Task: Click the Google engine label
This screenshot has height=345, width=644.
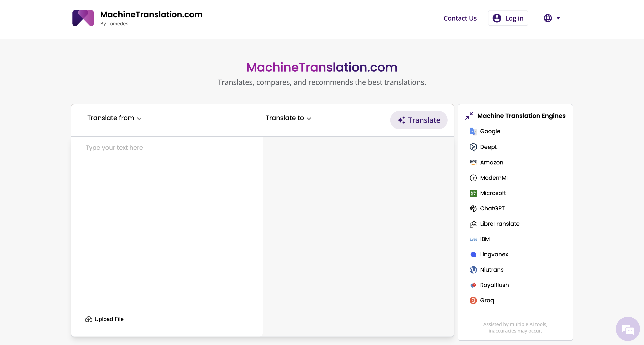Action: click(x=490, y=131)
